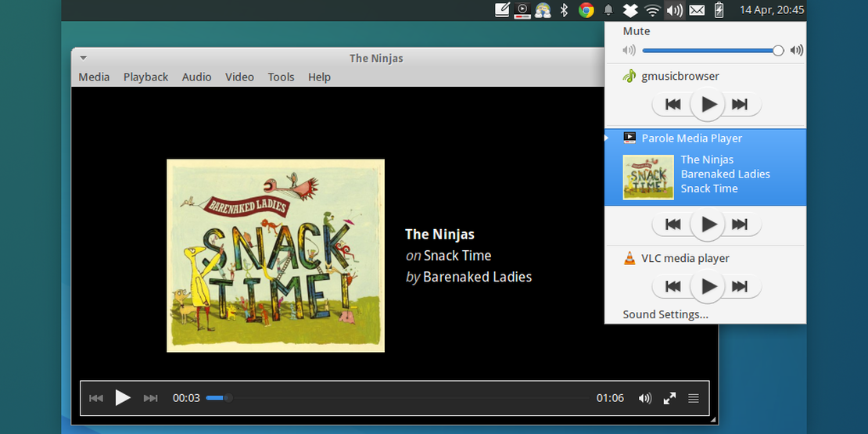Previous track button for VLC media player

(673, 286)
